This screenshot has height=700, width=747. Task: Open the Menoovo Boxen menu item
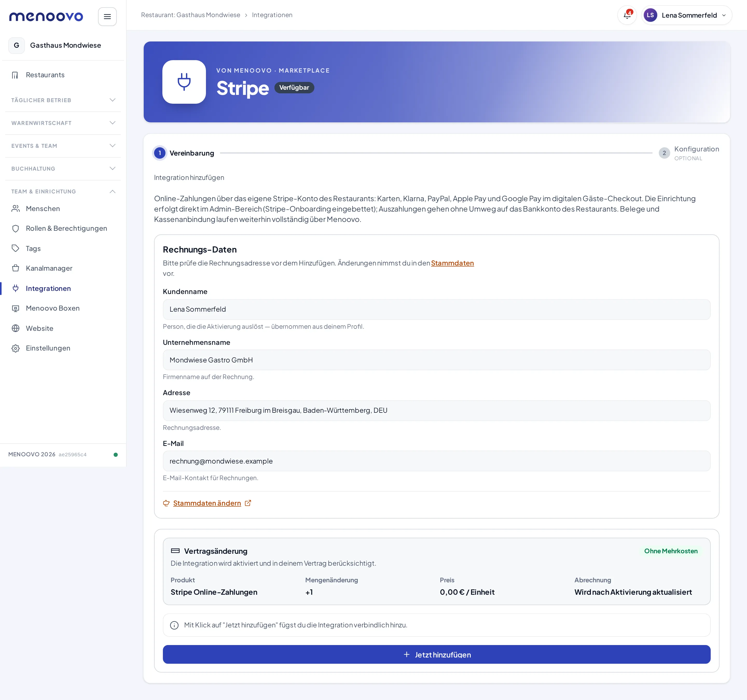pyautogui.click(x=63, y=308)
